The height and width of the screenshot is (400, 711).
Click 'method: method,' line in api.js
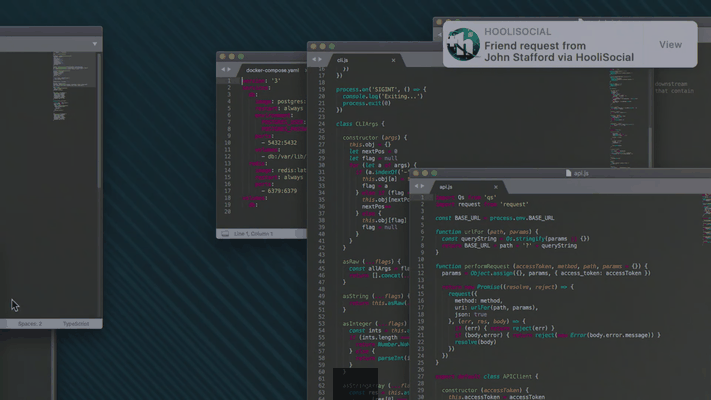[478, 301]
